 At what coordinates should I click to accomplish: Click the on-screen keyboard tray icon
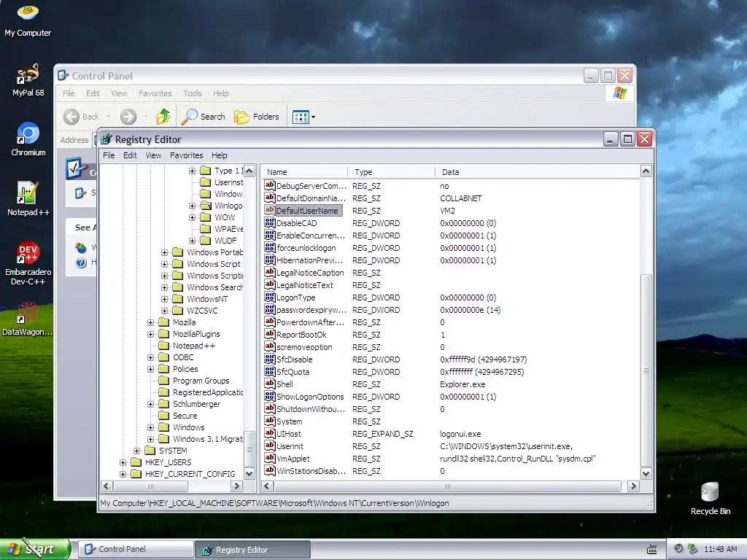tap(651, 550)
